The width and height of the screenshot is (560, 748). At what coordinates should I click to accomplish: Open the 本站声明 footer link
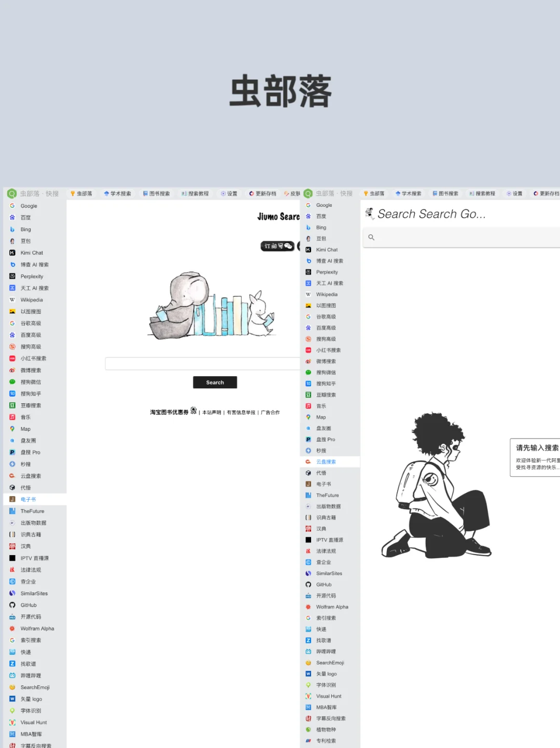[212, 413]
